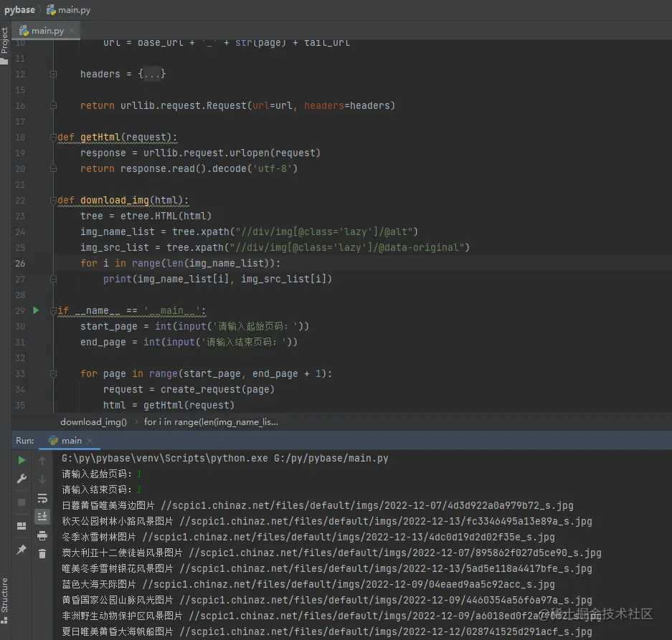Open the Project tool window

(5, 45)
